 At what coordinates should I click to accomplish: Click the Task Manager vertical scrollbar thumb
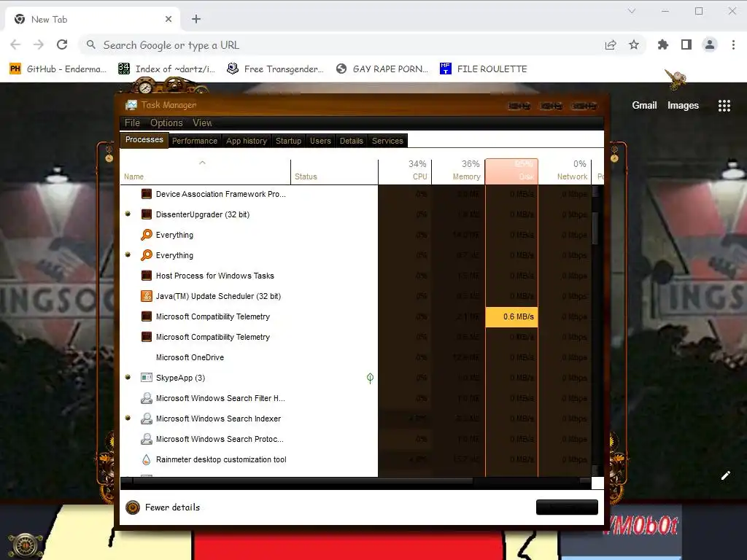point(595,228)
